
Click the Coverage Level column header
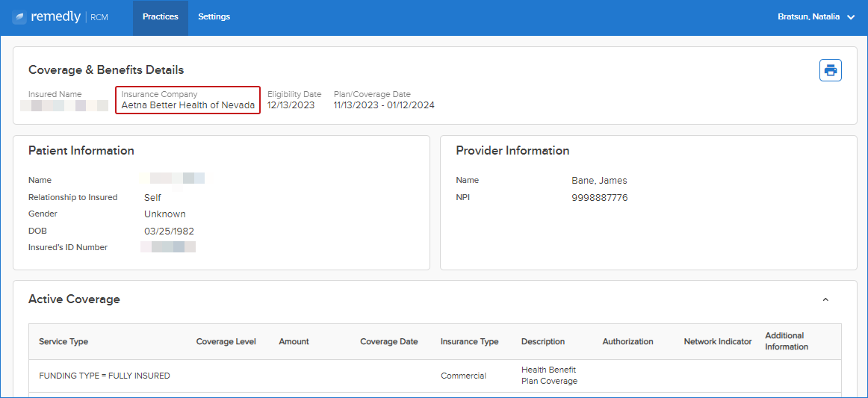coord(226,341)
